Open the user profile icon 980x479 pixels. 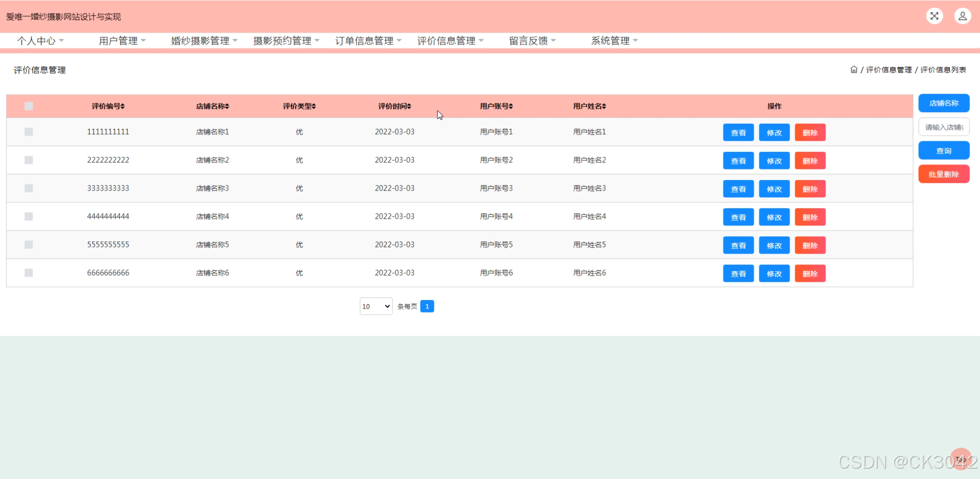[962, 16]
